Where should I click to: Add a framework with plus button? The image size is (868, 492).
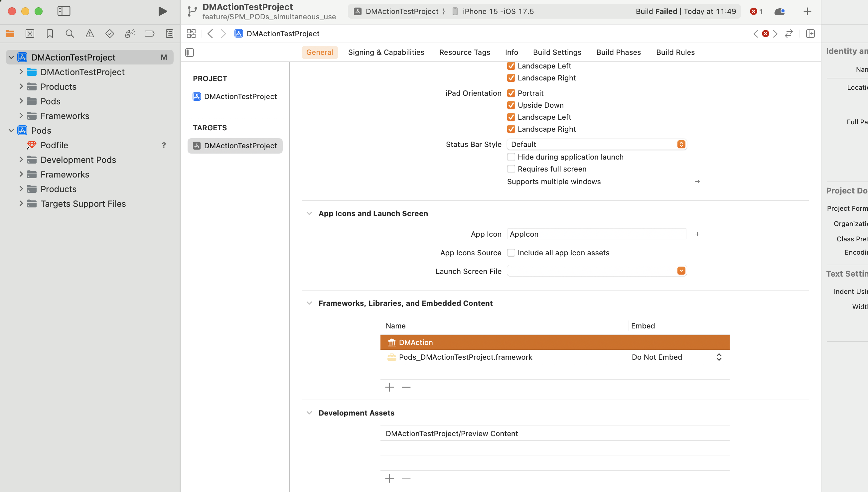(389, 387)
